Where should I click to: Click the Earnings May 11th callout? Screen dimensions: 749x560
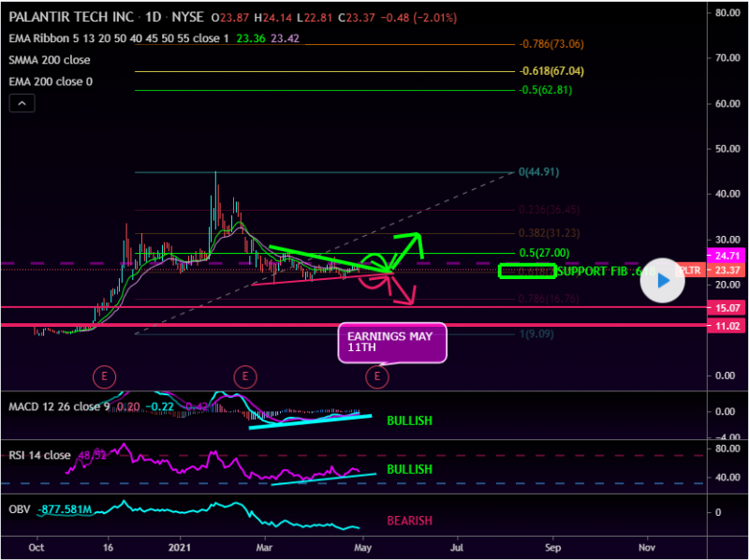[x=391, y=342]
